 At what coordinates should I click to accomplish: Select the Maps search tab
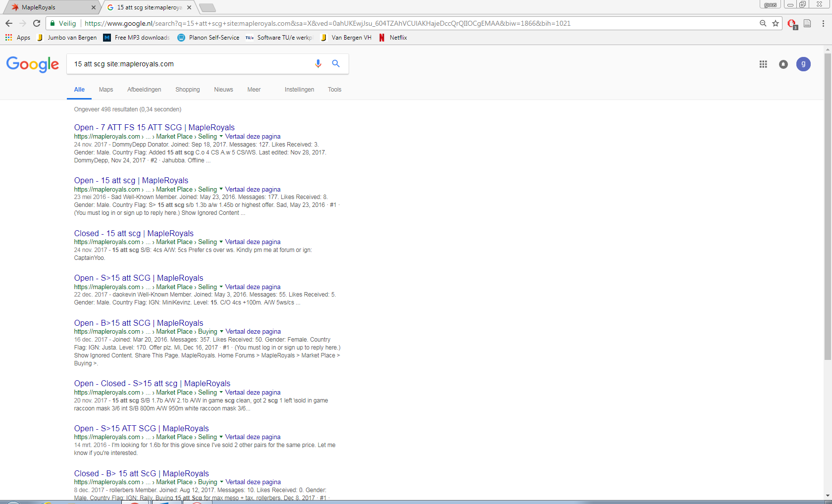(x=106, y=90)
